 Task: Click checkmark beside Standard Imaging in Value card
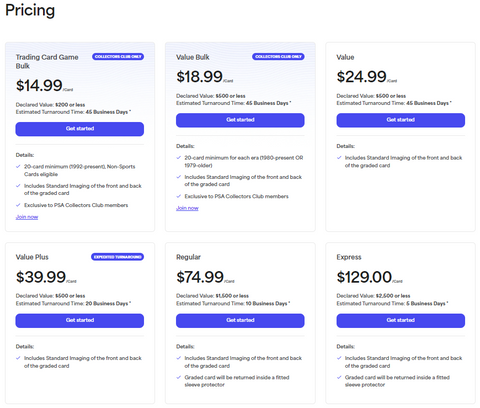tap(339, 158)
